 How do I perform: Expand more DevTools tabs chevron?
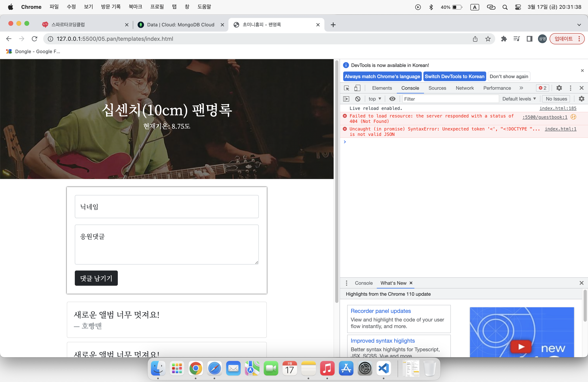pos(521,88)
